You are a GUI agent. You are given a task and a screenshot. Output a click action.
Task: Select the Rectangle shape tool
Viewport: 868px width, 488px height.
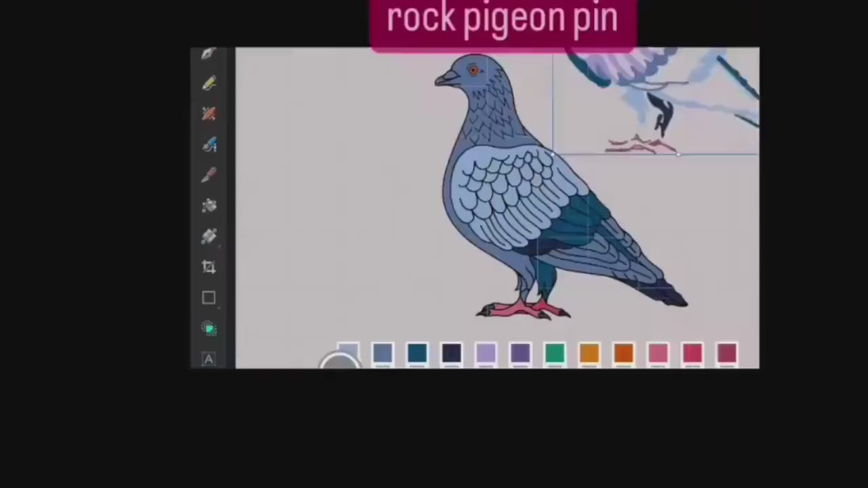[x=209, y=298]
